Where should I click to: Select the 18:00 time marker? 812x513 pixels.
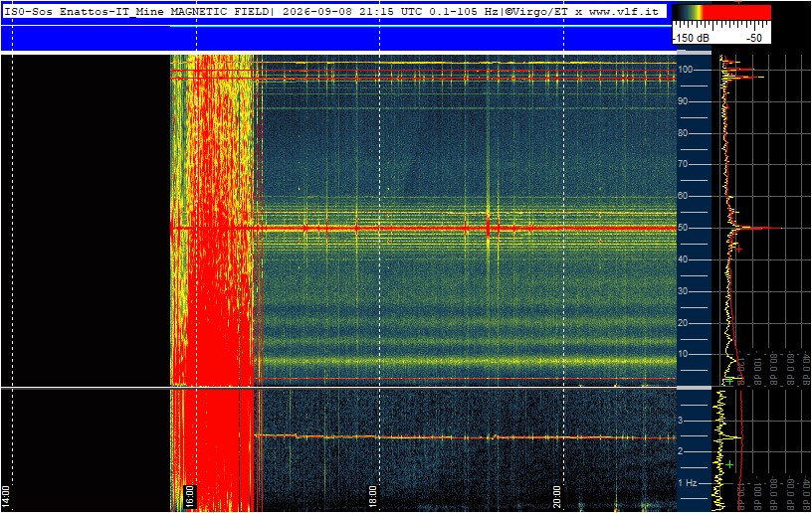[x=373, y=495]
